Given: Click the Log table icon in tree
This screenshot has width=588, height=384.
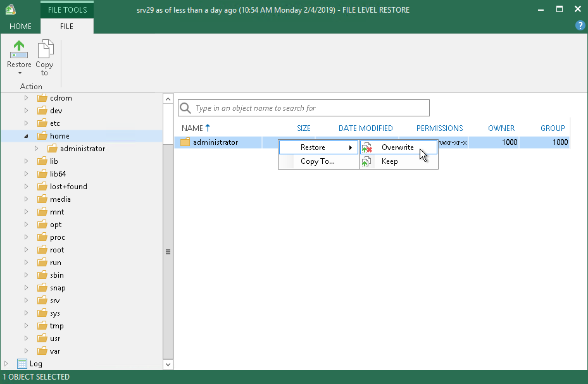Looking at the screenshot, I should pyautogui.click(x=22, y=364).
